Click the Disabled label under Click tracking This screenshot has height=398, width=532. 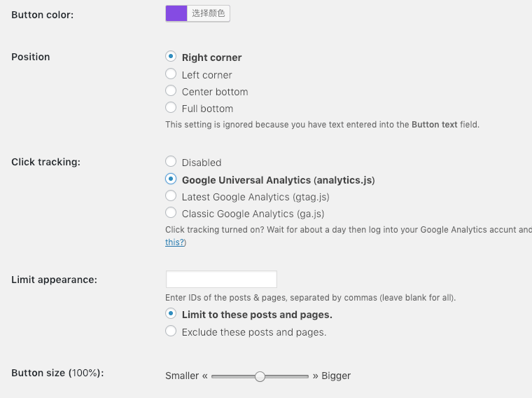[x=202, y=163]
